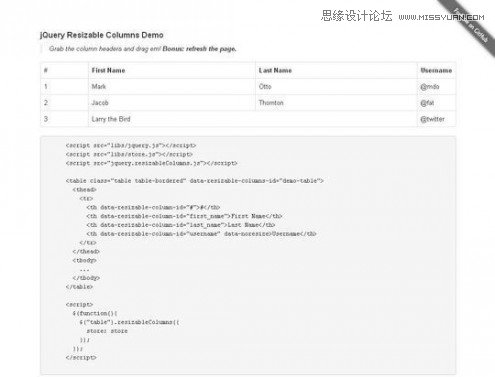Click the closing </script> code line

click(81, 357)
